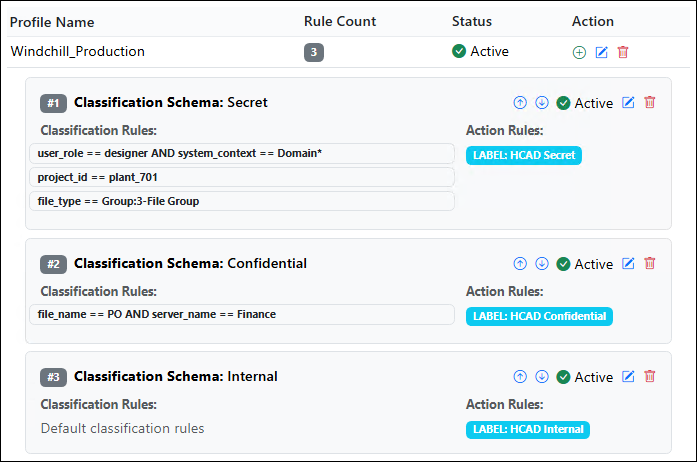Move Secret schema rule down
Screen dimensions: 697x462
click(541, 103)
